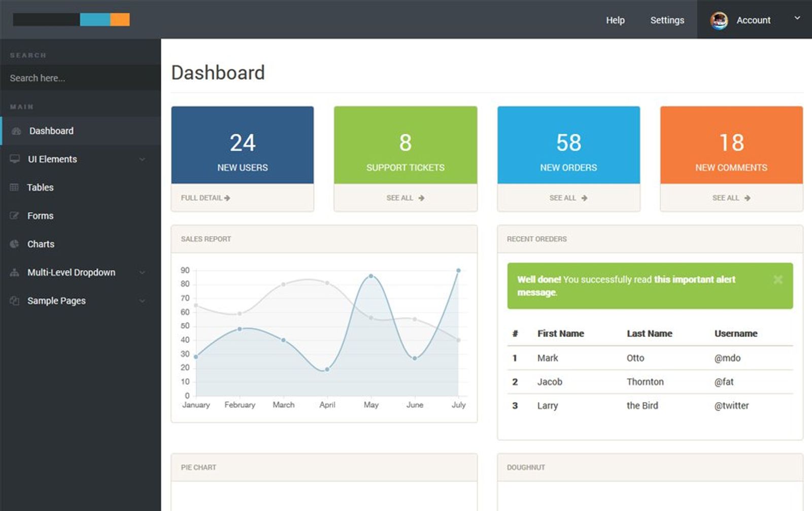Open the Account menu label

(x=754, y=20)
